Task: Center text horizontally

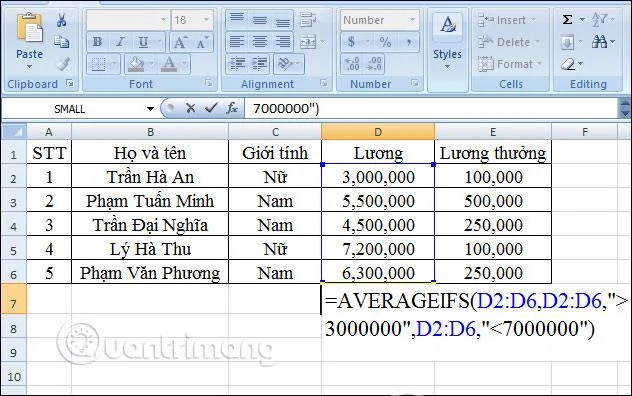Action: click(260, 42)
